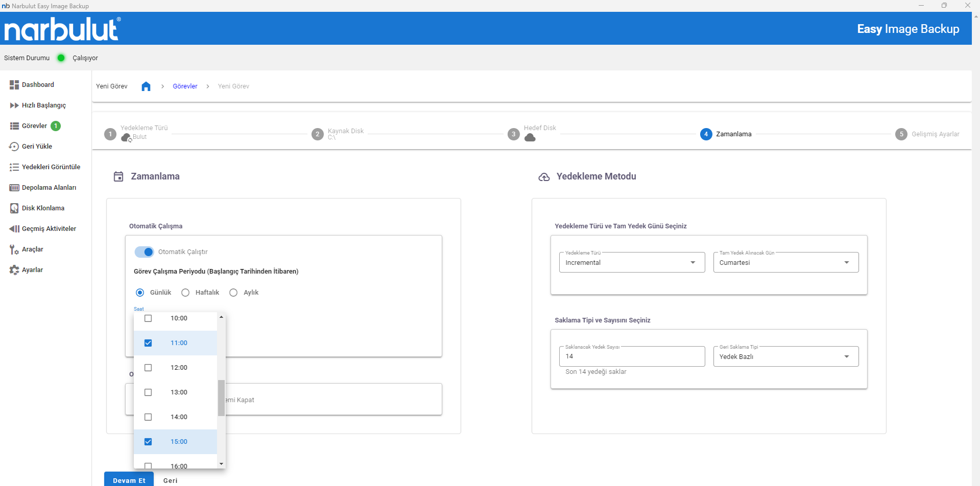The width and height of the screenshot is (980, 486).
Task: Disable the Otomatik Çalıştır toggle
Action: 145,252
